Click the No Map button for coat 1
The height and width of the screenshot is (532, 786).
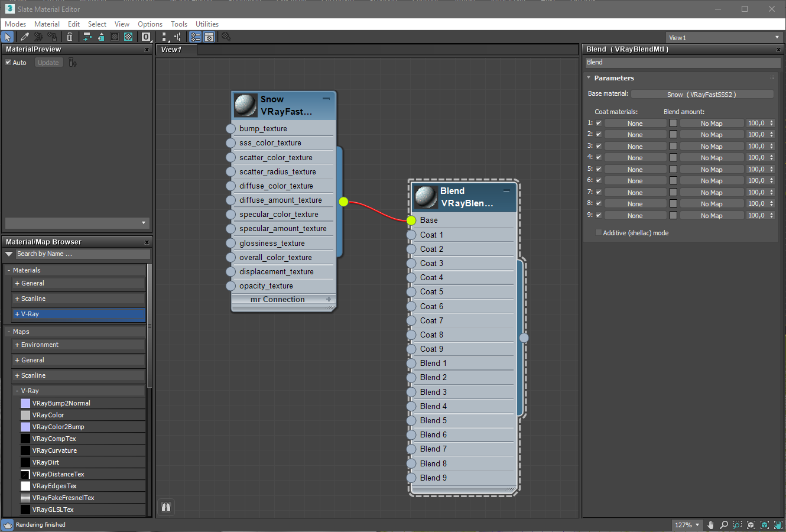point(712,124)
